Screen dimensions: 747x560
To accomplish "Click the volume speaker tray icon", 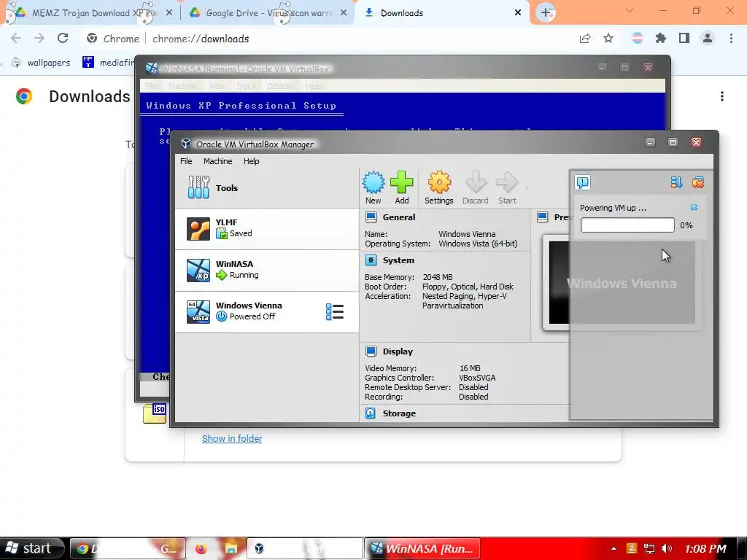I will [667, 548].
